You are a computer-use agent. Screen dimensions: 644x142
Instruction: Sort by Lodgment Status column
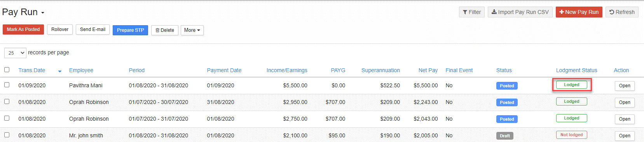tap(576, 70)
